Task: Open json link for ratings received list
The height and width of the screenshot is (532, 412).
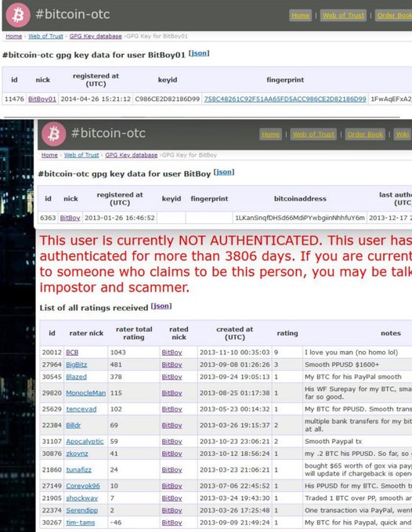Action: pos(161,306)
